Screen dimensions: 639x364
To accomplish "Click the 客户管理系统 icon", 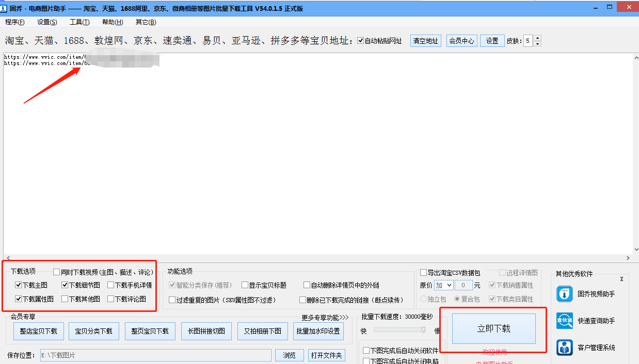I will (x=565, y=348).
